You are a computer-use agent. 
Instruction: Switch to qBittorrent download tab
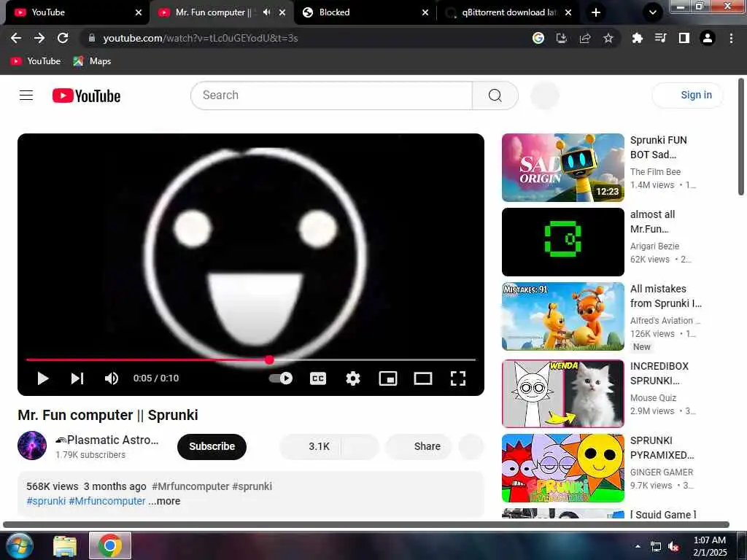pos(508,12)
